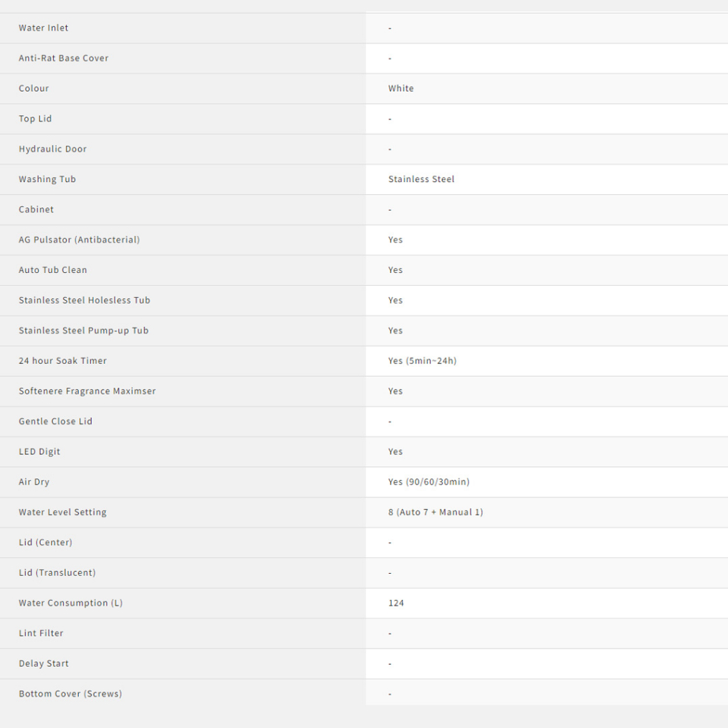
Task: Click the 8 (Auto 7 + Manual 1) value
Action: point(435,512)
